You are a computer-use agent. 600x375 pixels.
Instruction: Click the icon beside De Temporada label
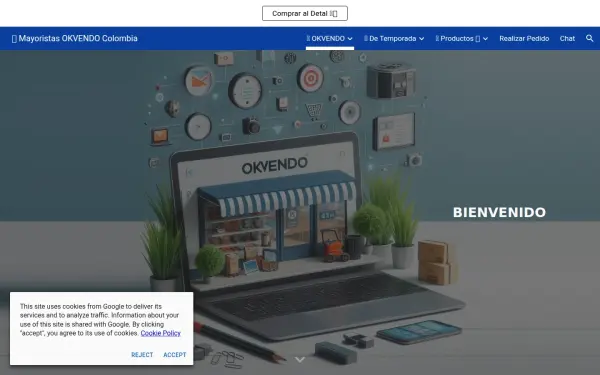(366, 38)
